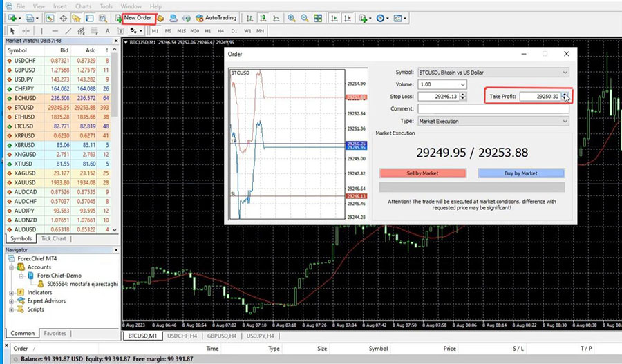Collapse the Accounts tree node
The width and height of the screenshot is (622, 364).
point(12,267)
